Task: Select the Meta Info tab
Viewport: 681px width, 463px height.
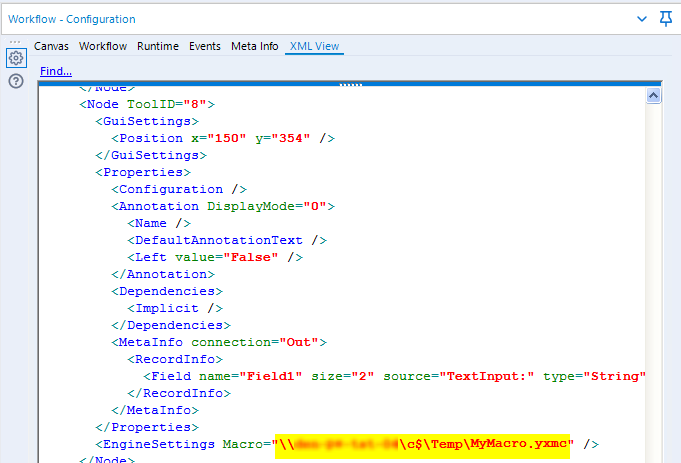Action: [255, 46]
